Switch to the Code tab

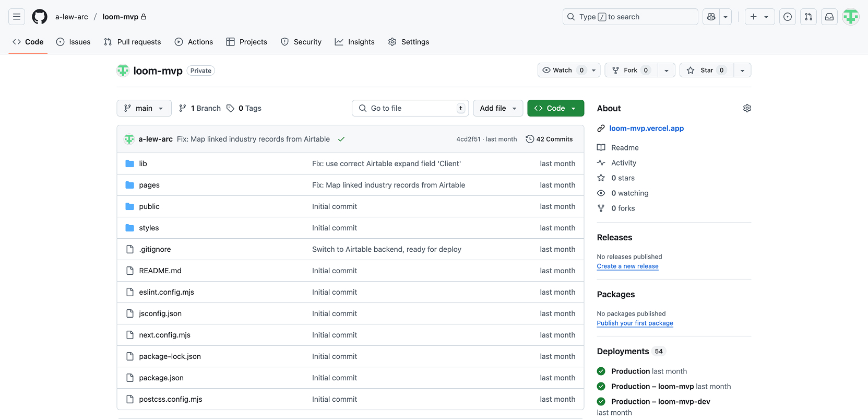[x=28, y=42]
